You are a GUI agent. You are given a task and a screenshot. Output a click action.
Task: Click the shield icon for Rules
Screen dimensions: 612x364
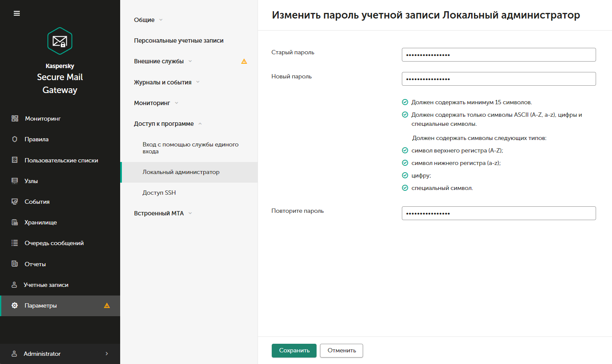pos(15,139)
